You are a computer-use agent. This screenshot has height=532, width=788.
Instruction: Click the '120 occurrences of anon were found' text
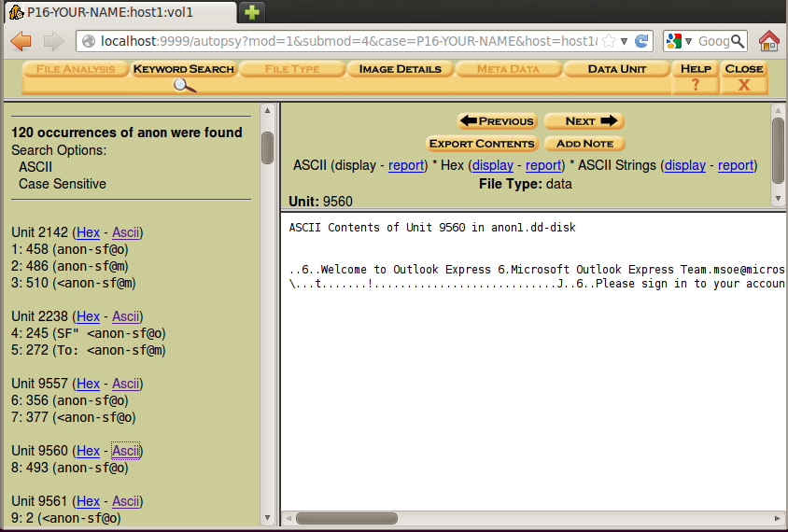[x=127, y=133]
